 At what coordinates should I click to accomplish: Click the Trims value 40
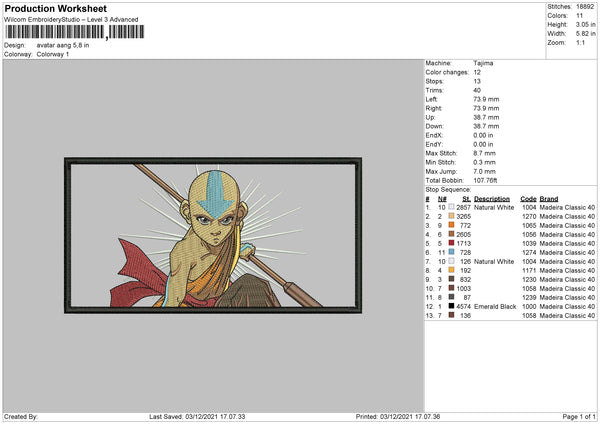[x=477, y=90]
